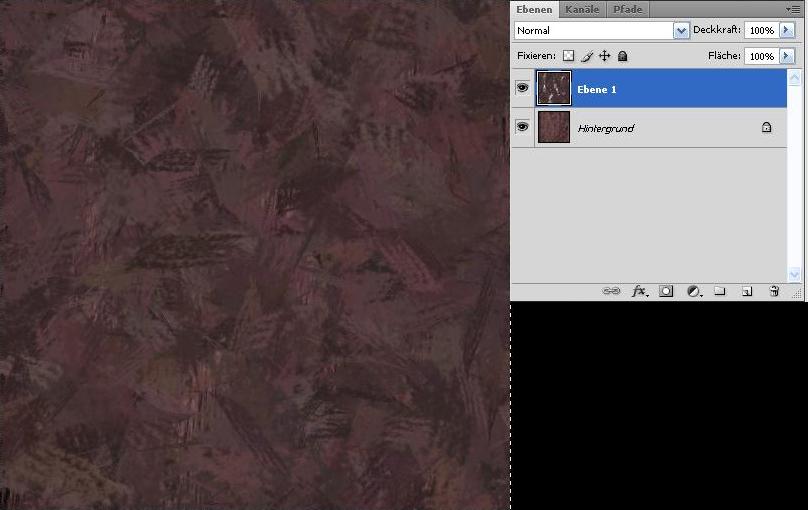Open the fx layer style menu
This screenshot has height=510, width=808.
(x=639, y=291)
